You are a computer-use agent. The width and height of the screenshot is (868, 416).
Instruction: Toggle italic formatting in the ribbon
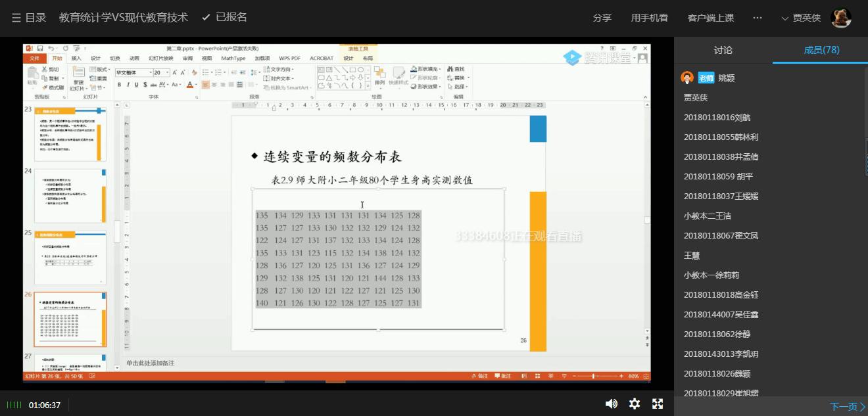coord(128,85)
